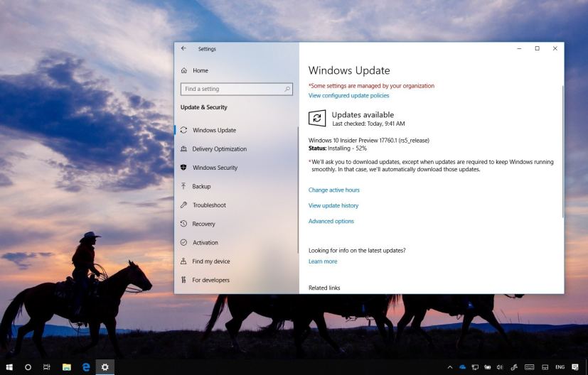Image resolution: width=588 pixels, height=375 pixels.
Task: Click the search magnifier icon
Action: 287,89
